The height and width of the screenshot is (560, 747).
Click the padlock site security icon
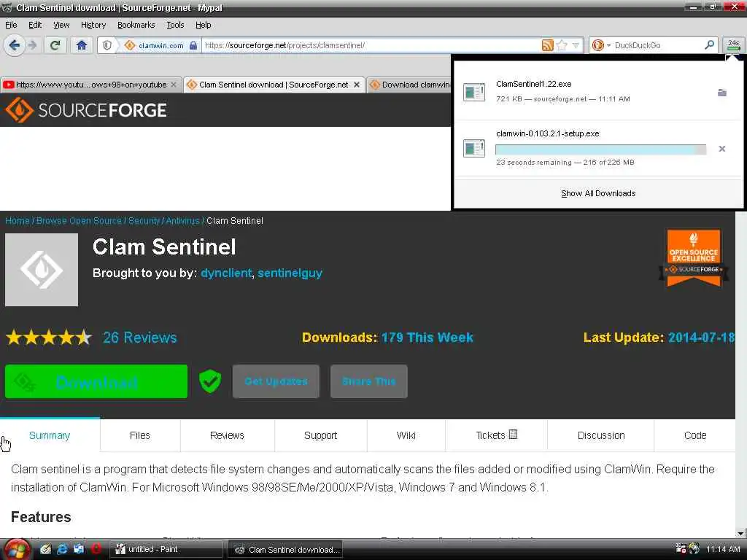tap(193, 45)
